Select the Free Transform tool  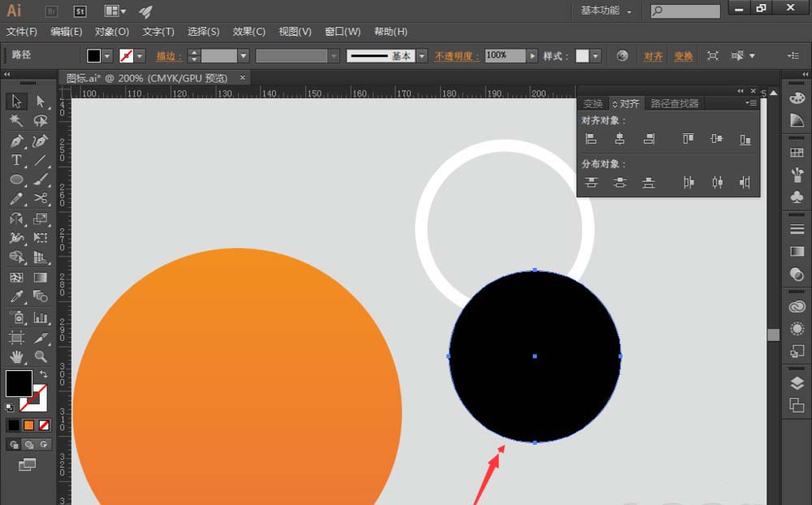point(41,238)
